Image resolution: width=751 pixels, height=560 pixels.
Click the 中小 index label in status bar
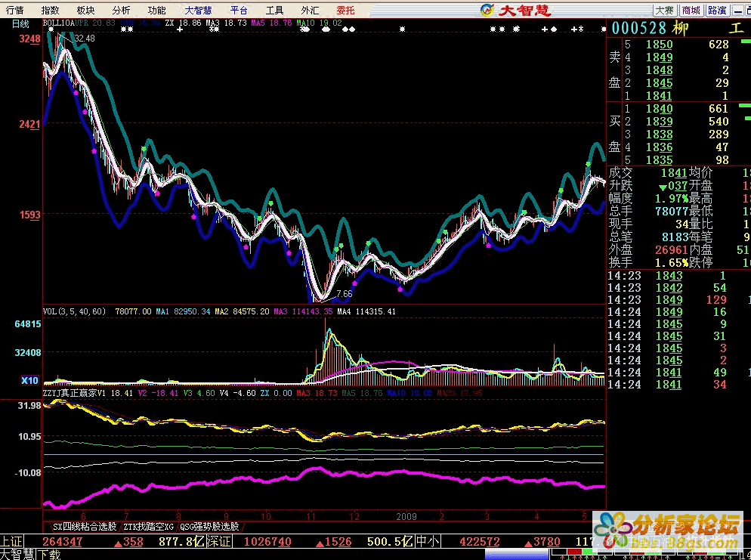click(428, 542)
